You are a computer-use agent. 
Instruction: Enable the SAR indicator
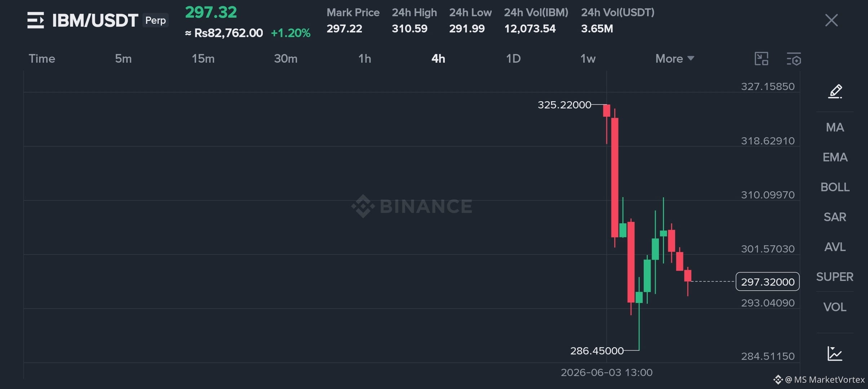coord(835,217)
